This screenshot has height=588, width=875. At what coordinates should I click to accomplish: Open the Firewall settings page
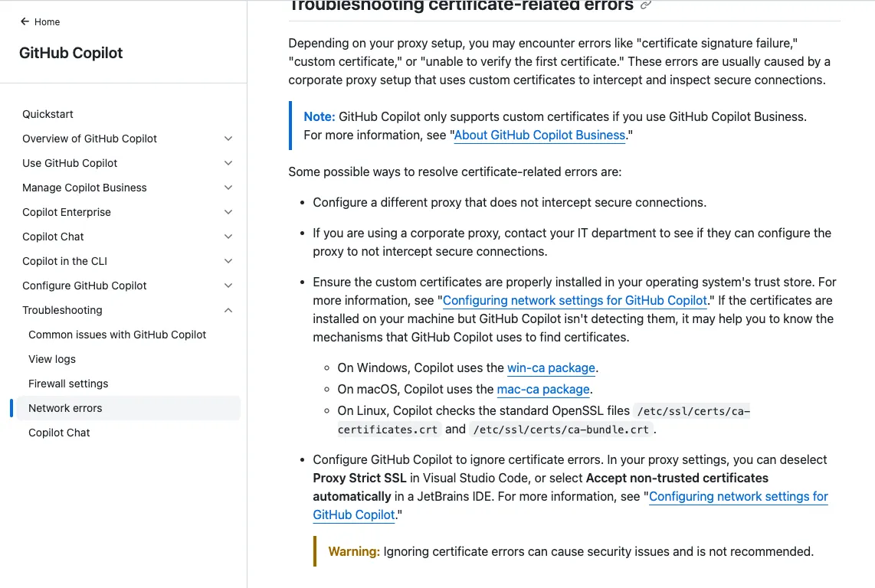[x=68, y=384]
